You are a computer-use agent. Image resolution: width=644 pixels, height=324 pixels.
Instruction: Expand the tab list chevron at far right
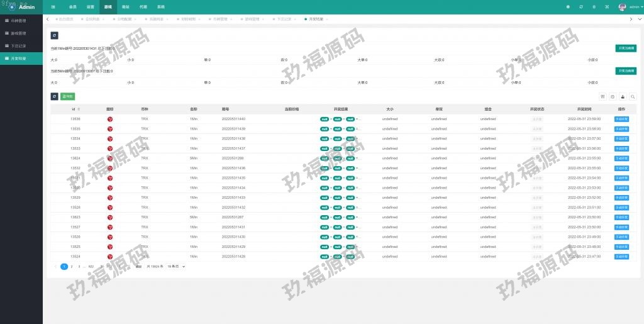coord(640,19)
